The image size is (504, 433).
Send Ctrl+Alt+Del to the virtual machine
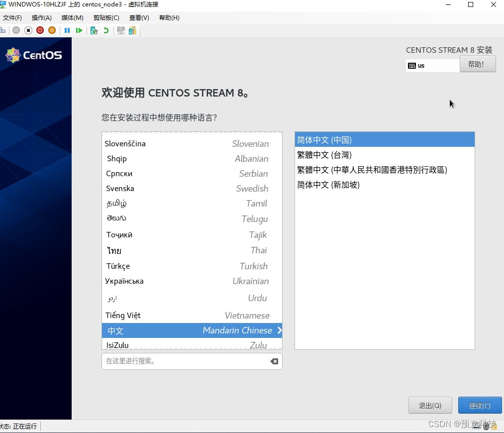[4, 30]
